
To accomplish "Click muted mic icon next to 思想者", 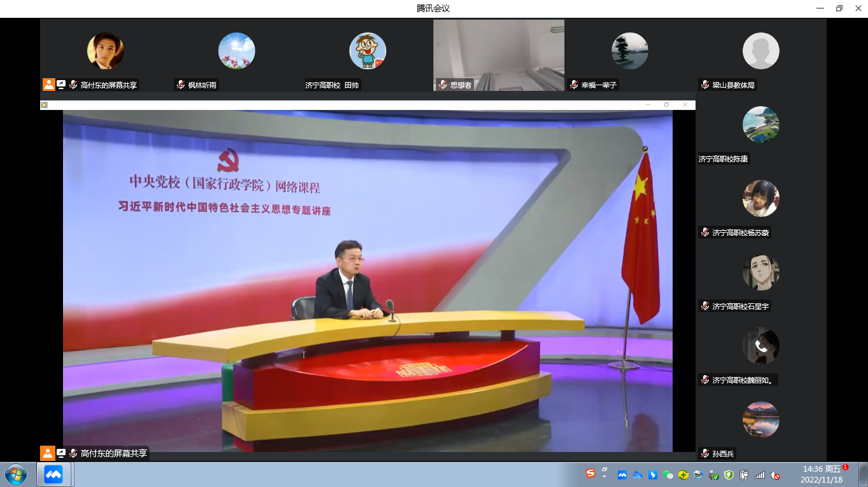I will [443, 85].
